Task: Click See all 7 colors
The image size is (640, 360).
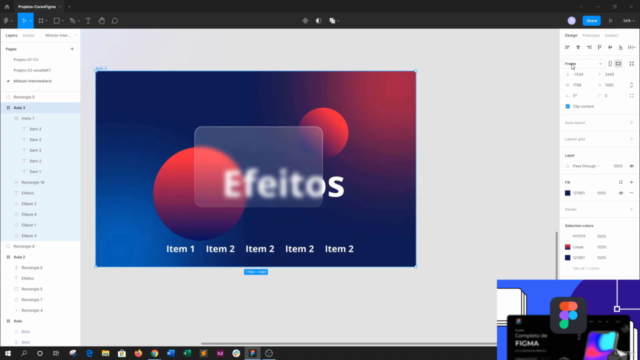Action: click(586, 269)
